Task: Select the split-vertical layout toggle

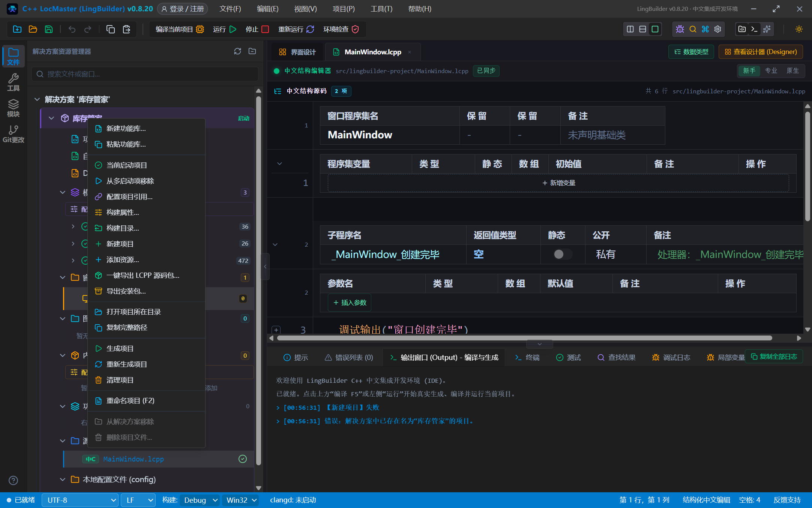Action: point(630,29)
